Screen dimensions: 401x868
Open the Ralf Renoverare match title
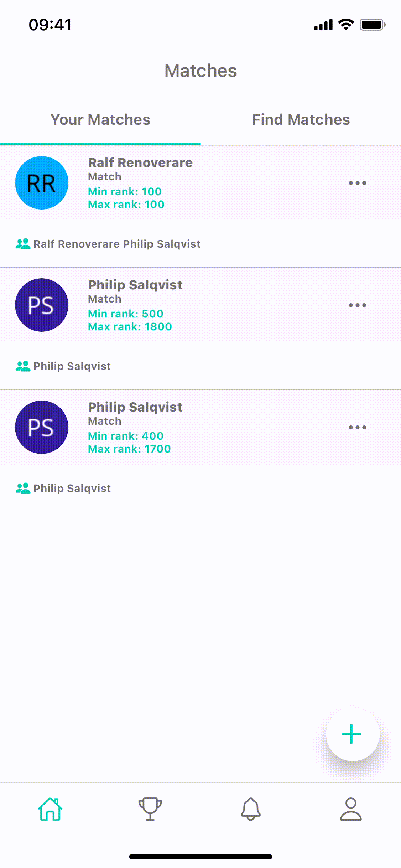click(140, 163)
